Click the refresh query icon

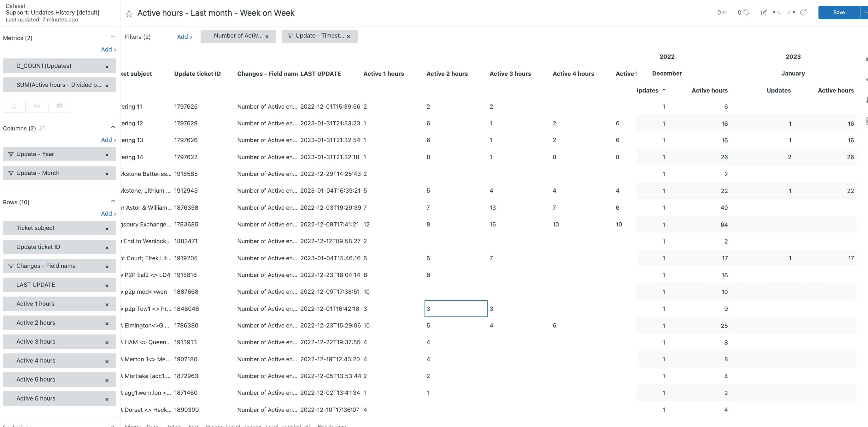tap(803, 13)
